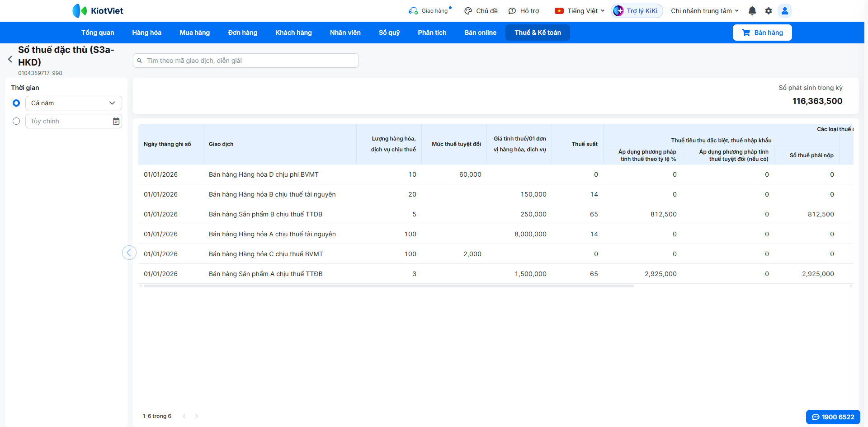Focus the transaction code search field

(x=246, y=61)
